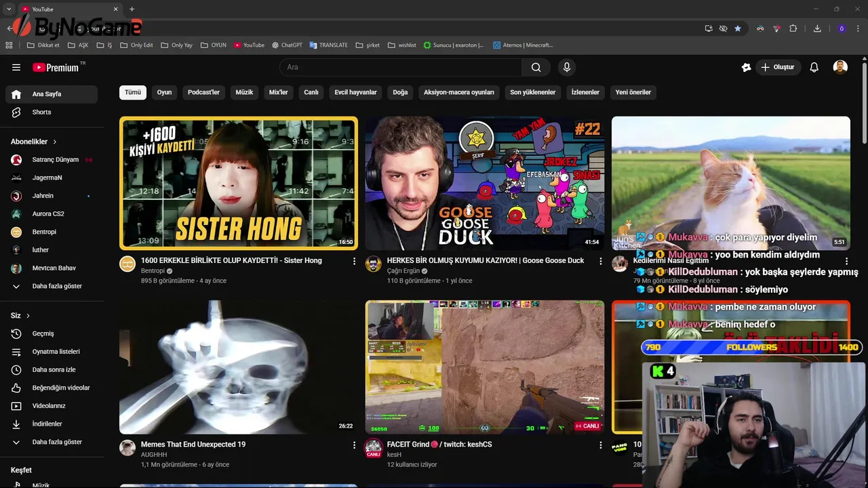868x488 pixels.
Task: Click the Oluştur create button
Action: (778, 67)
